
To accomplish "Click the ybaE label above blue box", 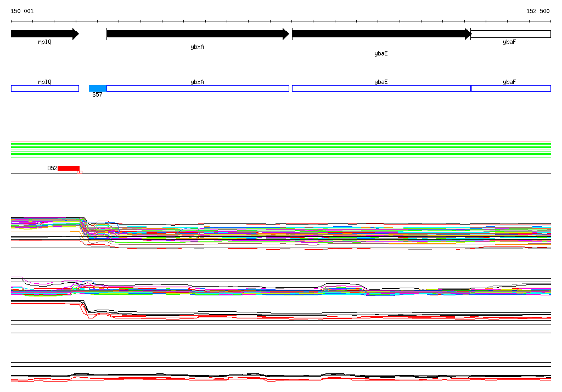I will tap(381, 82).
